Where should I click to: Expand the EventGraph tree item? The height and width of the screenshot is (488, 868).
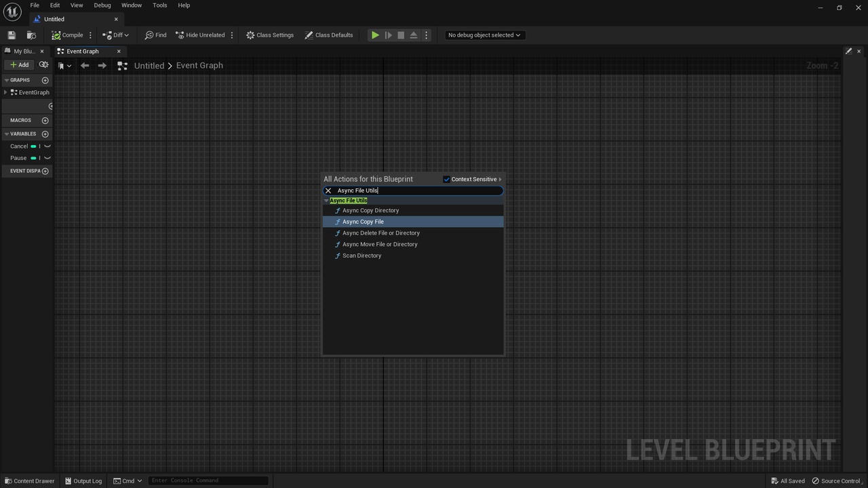click(x=6, y=92)
